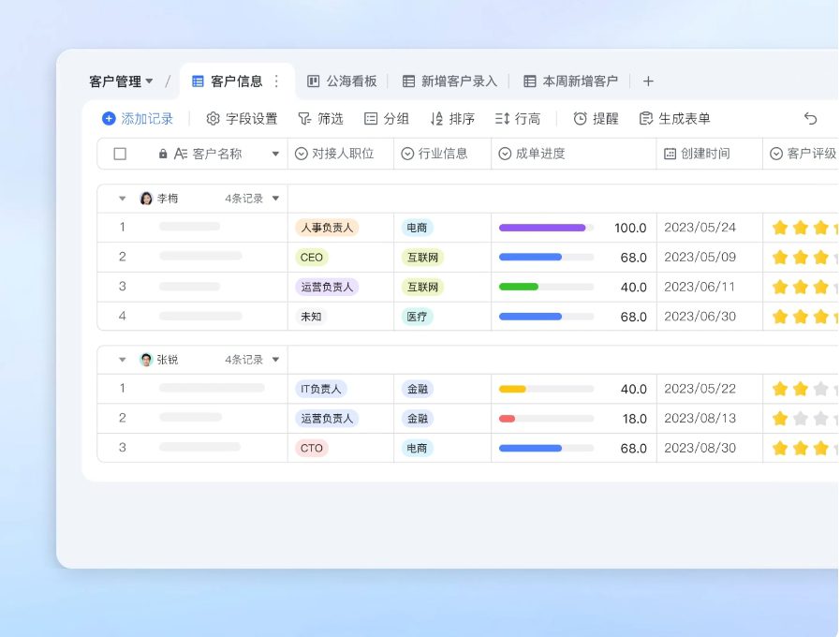This screenshot has width=840, height=637.
Task: Switch to the 客户信息 tab
Action: [236, 81]
